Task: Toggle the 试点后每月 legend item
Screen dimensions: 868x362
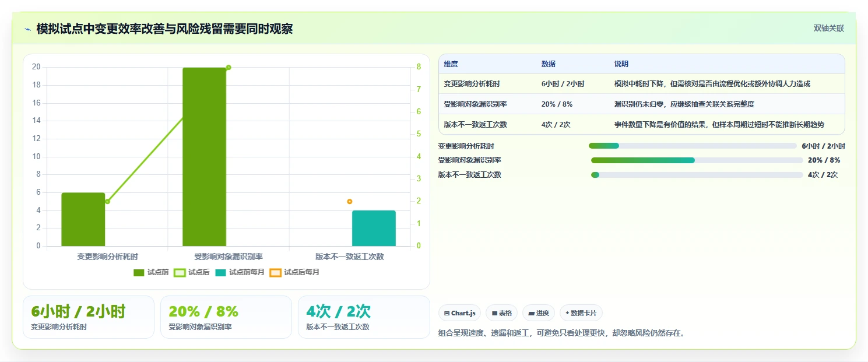Action: coord(294,272)
